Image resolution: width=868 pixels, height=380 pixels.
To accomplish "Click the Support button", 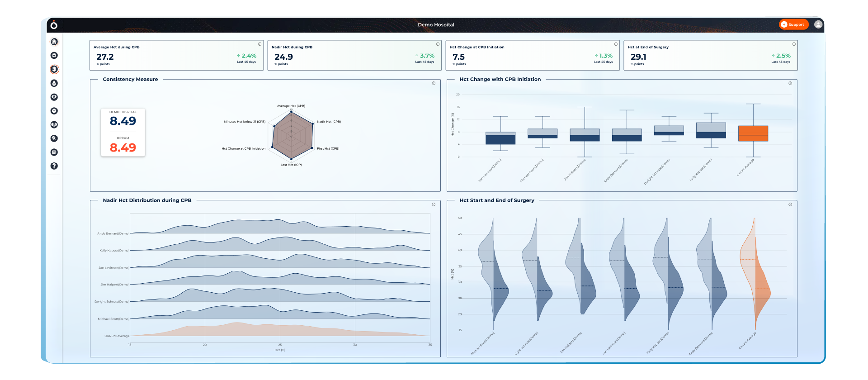I will click(794, 24).
